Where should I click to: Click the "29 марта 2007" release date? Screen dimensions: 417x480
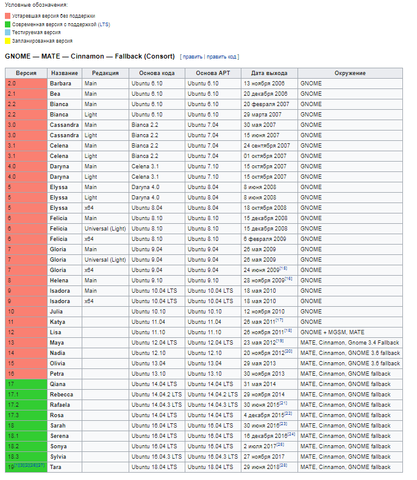[262, 114]
